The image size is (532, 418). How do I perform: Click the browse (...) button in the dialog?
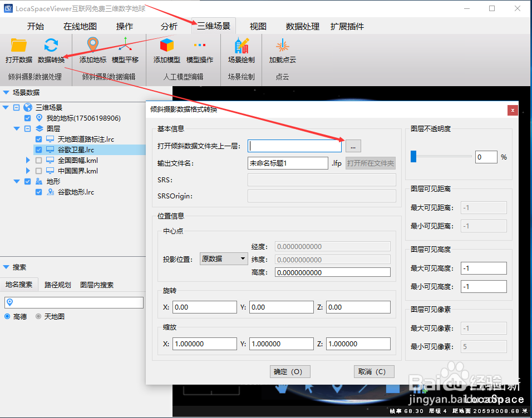click(353, 146)
